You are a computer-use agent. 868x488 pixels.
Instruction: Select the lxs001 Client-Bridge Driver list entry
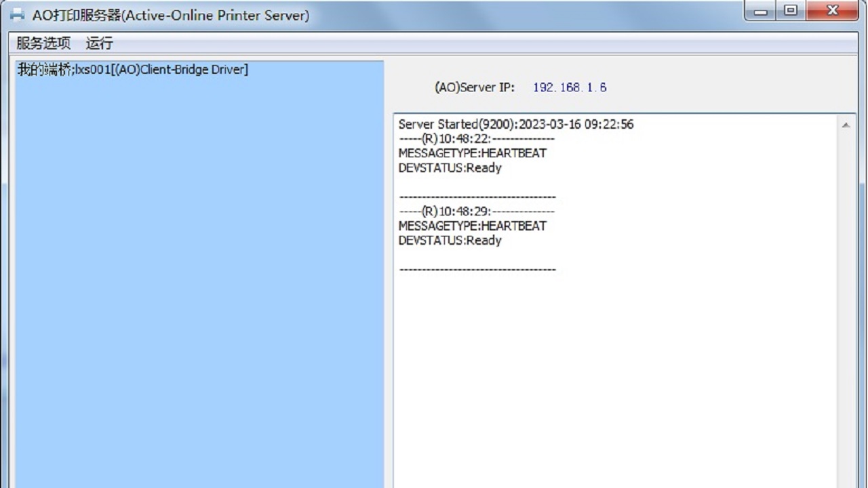(x=132, y=69)
